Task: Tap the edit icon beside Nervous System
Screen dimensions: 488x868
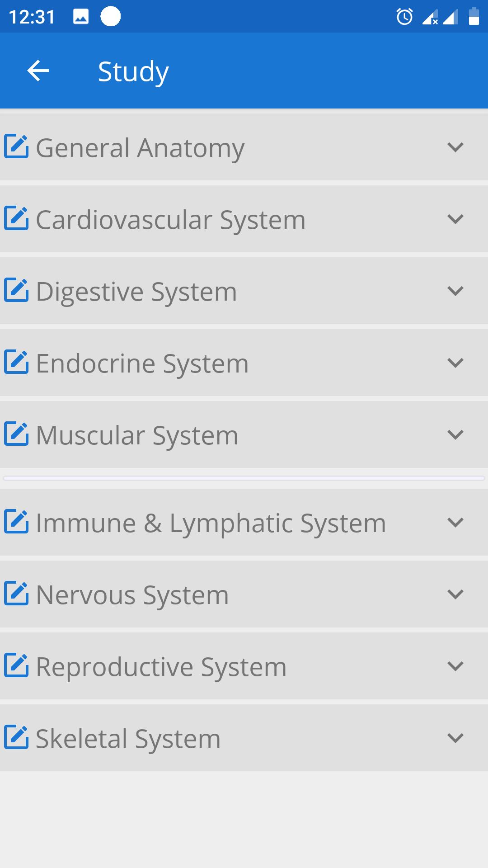Action: click(x=17, y=593)
